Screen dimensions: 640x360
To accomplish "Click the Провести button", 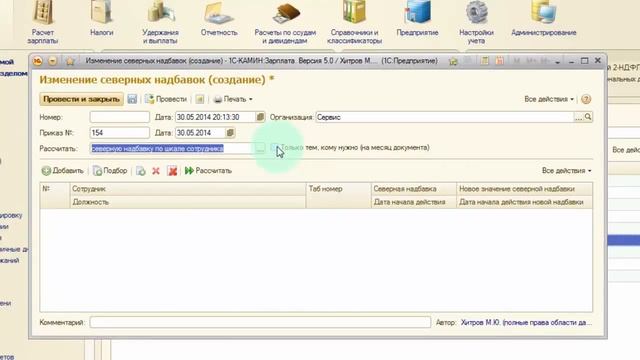I will tap(166, 99).
